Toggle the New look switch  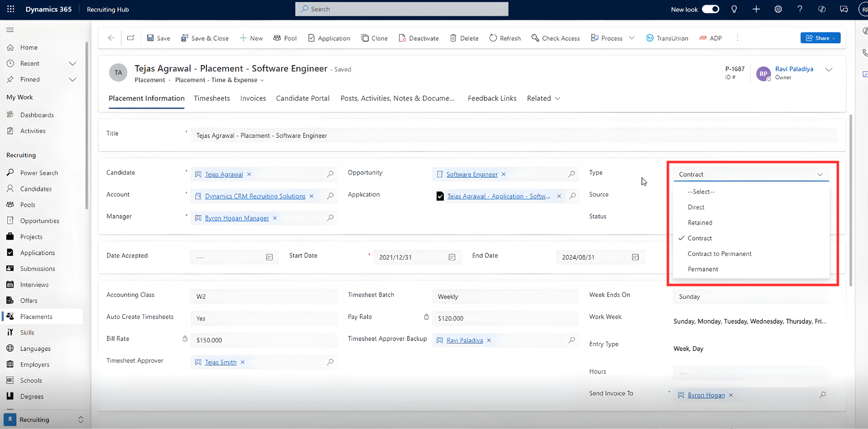tap(710, 9)
